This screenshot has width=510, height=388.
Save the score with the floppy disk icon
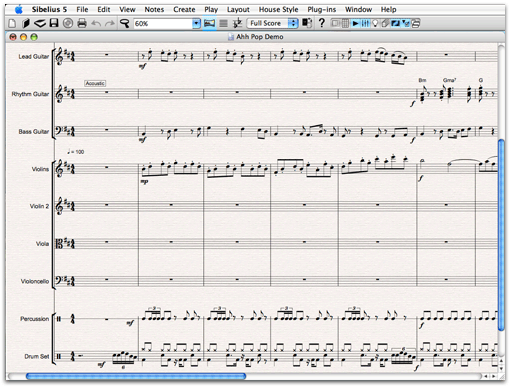[54, 23]
